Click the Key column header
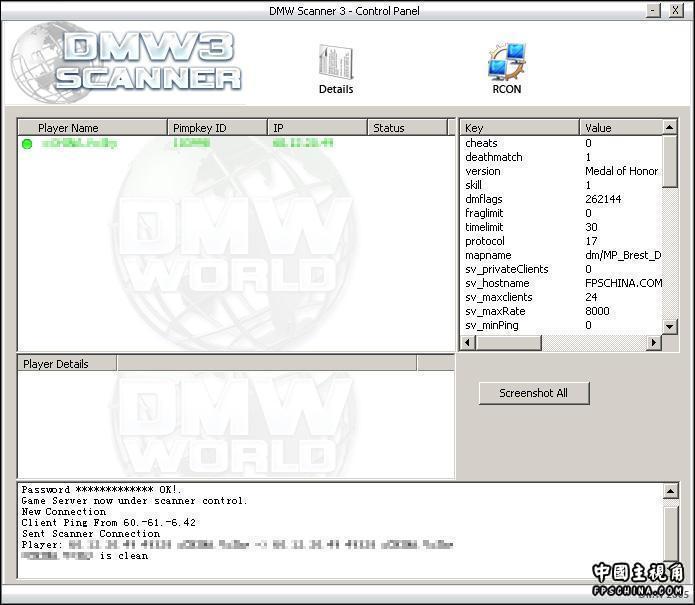 tap(519, 128)
